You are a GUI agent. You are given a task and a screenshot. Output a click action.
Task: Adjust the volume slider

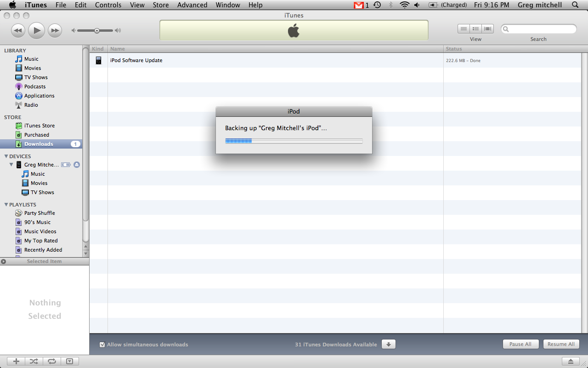click(96, 30)
